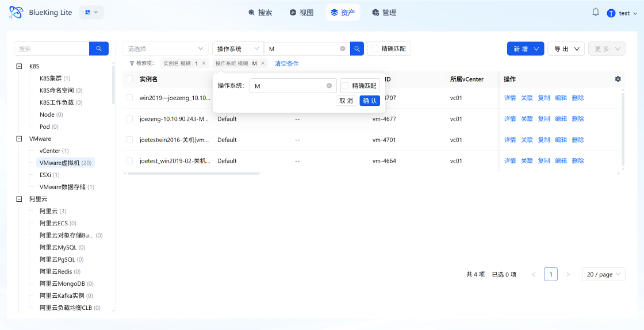Open the 更多 dropdown
644x330 pixels.
pyautogui.click(x=607, y=48)
